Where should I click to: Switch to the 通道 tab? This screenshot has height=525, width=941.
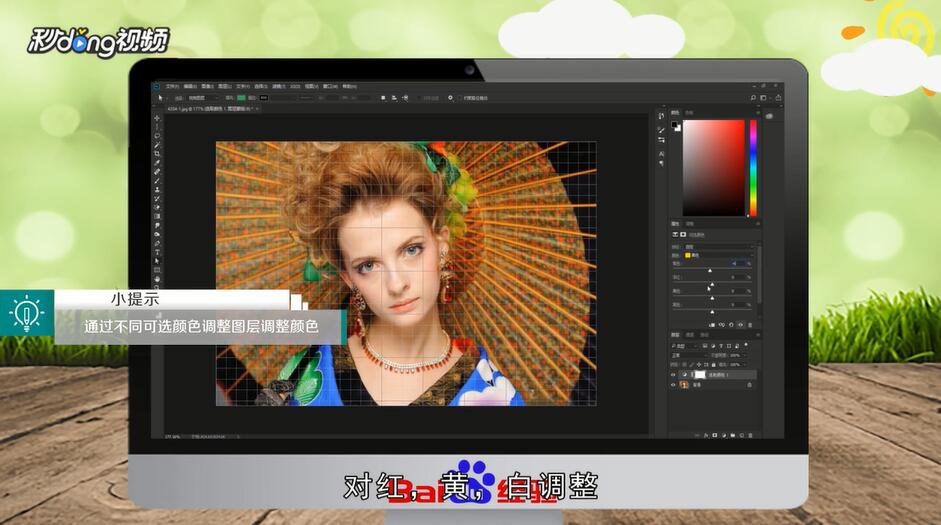pyautogui.click(x=690, y=335)
